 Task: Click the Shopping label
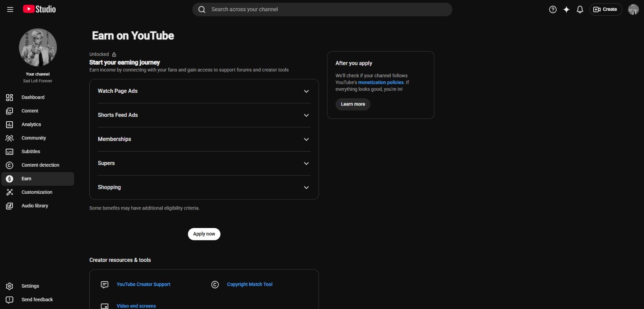(x=109, y=187)
